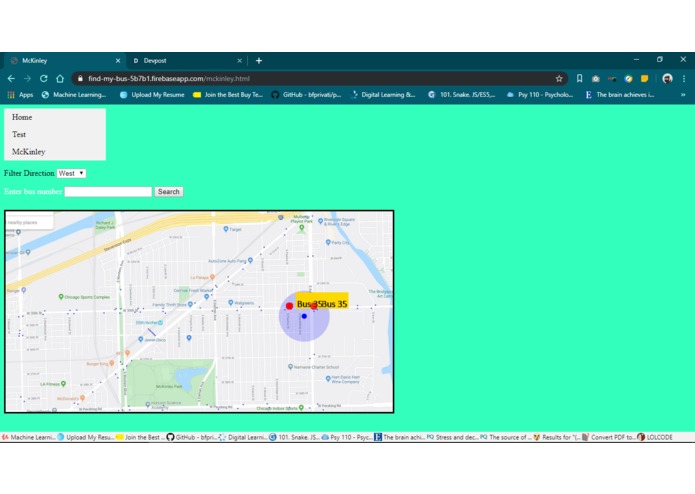Open the Machine Learning bookmark in top bar

[74, 95]
